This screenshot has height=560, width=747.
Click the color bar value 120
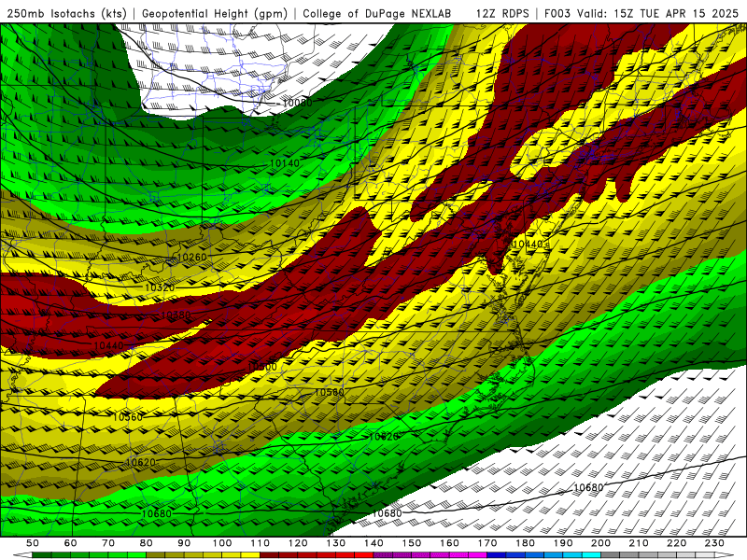coord(298,543)
